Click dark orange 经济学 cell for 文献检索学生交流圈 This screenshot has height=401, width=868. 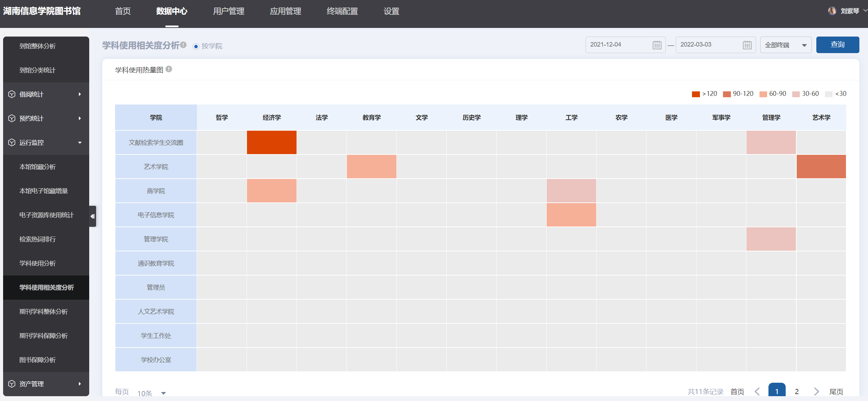tap(271, 142)
